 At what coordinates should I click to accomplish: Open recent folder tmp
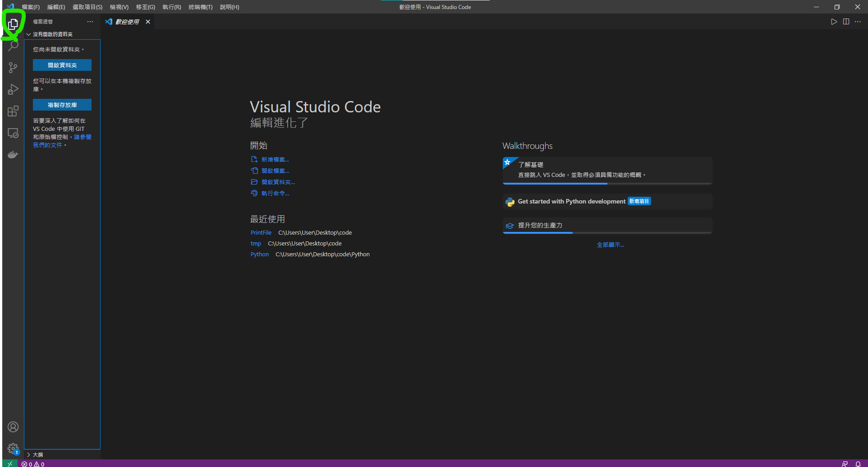tap(256, 244)
